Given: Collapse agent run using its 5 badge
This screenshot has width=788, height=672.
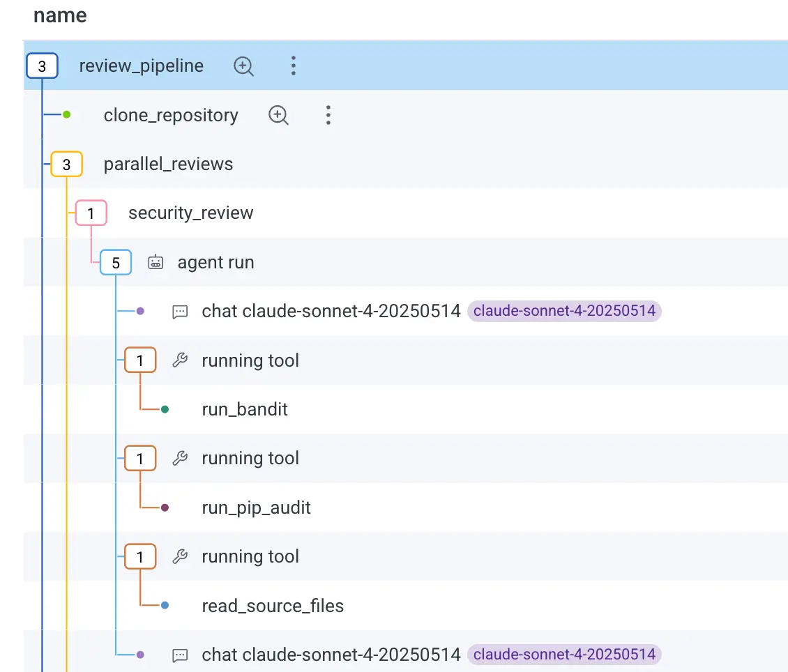Looking at the screenshot, I should 116,262.
